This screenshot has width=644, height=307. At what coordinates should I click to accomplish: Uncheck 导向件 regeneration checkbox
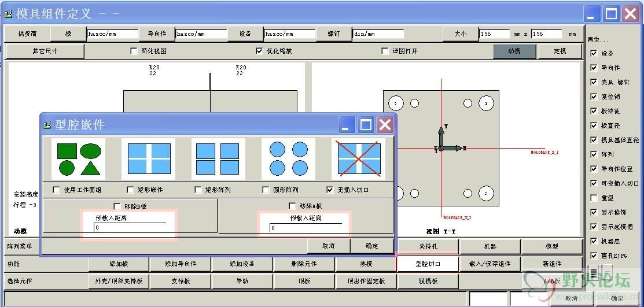pos(594,68)
